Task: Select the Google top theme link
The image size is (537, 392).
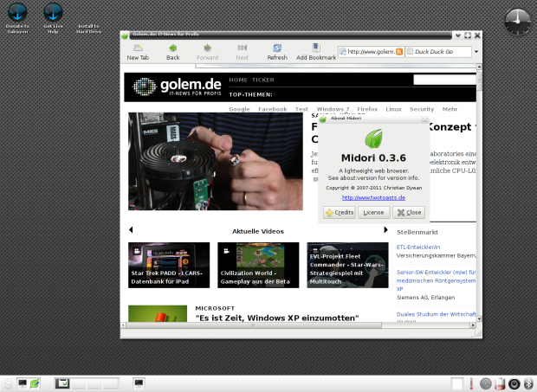Action: (239, 109)
